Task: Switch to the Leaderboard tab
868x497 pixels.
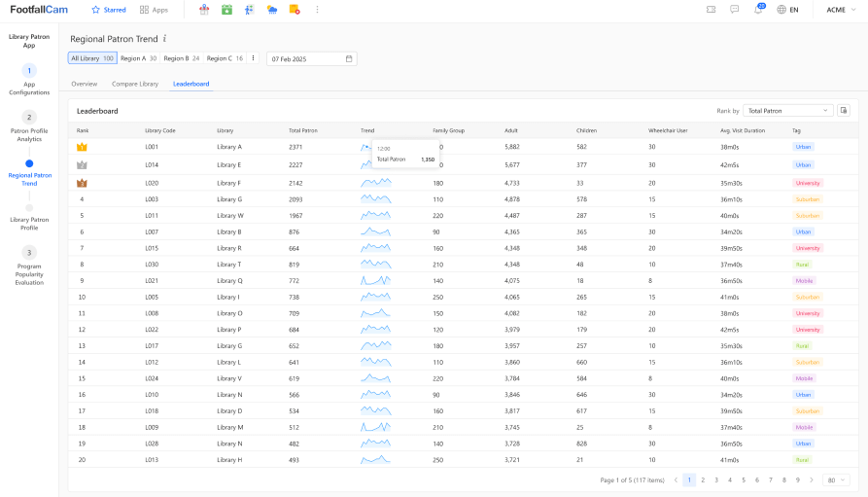Action: click(191, 84)
